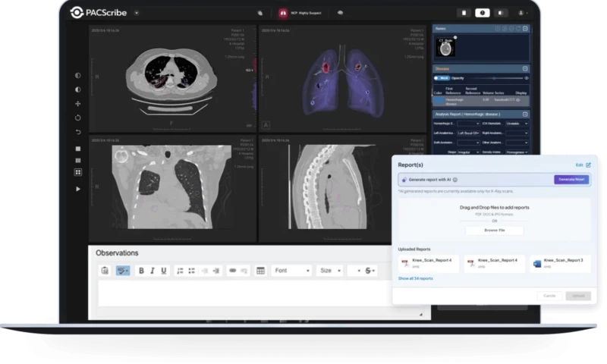Image resolution: width=607 pixels, height=364 pixels.
Task: Select the invert contrast tool below contrast
Action: [x=78, y=89]
